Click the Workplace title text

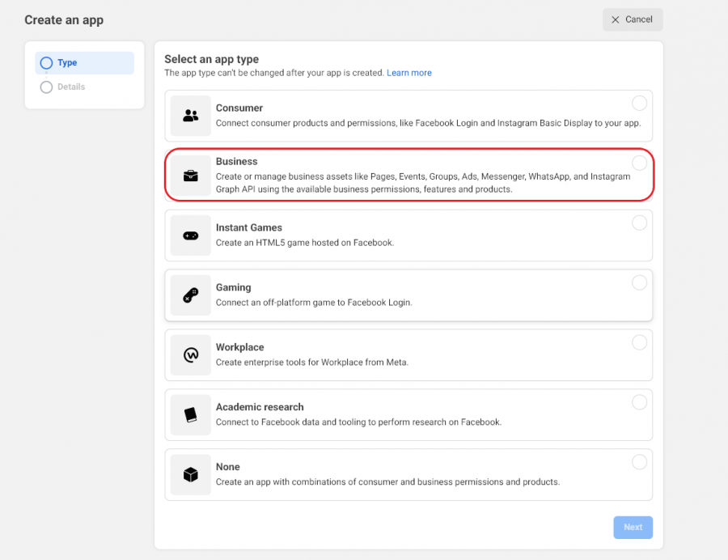pyautogui.click(x=239, y=347)
